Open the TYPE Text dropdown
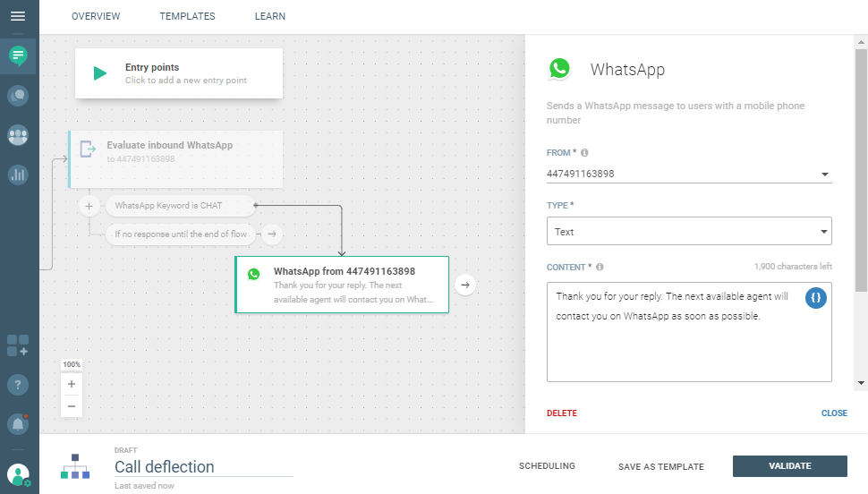 pyautogui.click(x=689, y=231)
